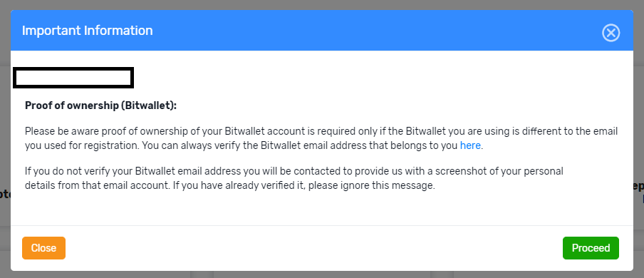Viewport: 644px width, 278px height.
Task: Click the empty footer area between Close and Proceed
Action: (x=313, y=248)
